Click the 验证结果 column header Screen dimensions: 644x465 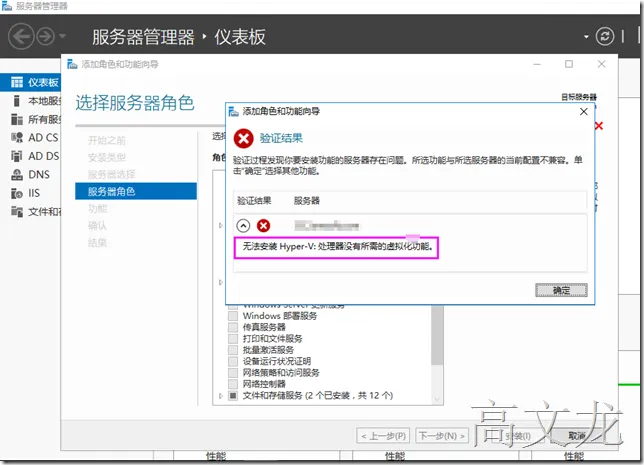[x=254, y=201]
